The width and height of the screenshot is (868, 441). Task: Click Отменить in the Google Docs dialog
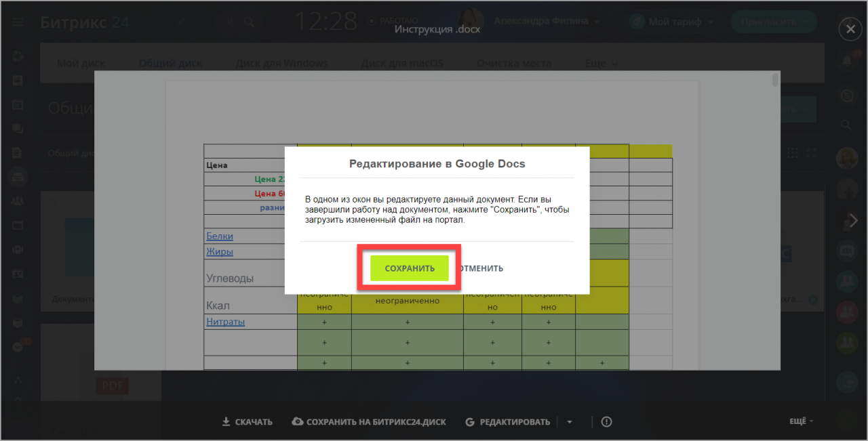click(x=479, y=268)
